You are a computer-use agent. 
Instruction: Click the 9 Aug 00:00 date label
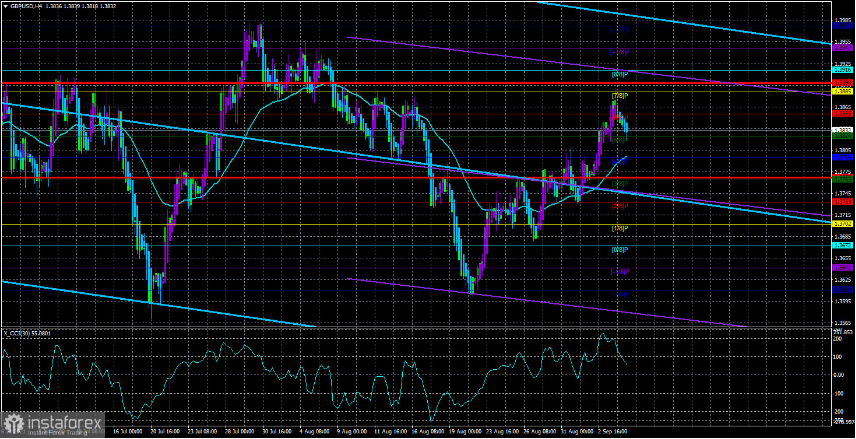coord(350,431)
